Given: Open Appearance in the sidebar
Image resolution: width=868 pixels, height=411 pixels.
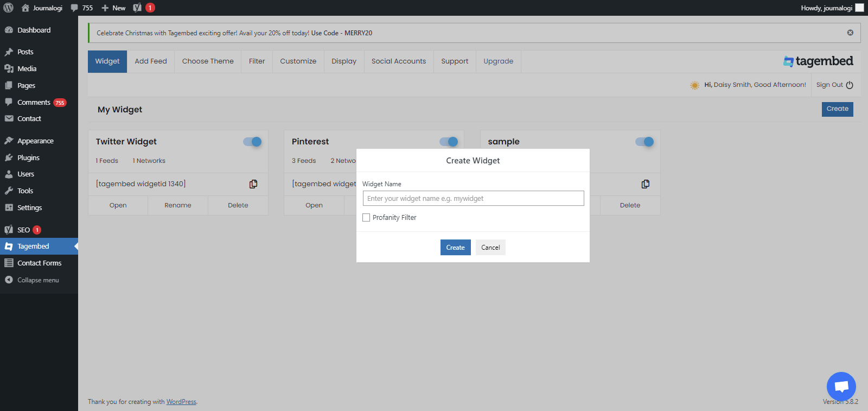Looking at the screenshot, I should [x=39, y=141].
